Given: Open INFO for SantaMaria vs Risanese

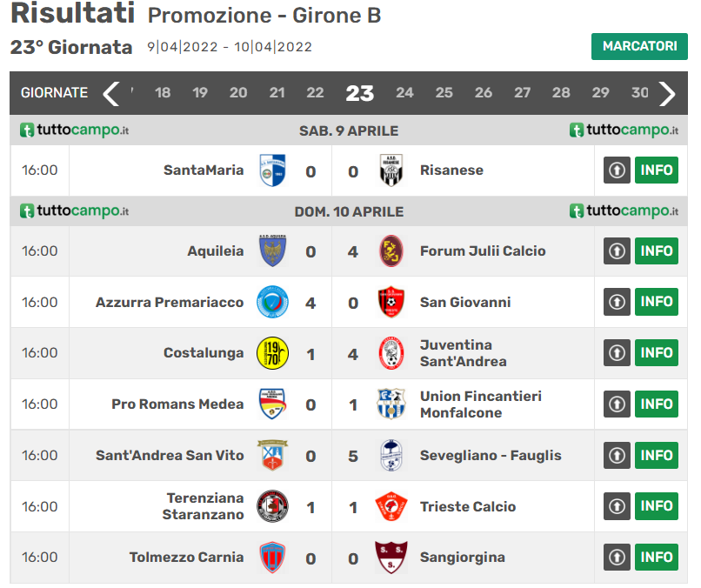Looking at the screenshot, I should pos(657,170).
